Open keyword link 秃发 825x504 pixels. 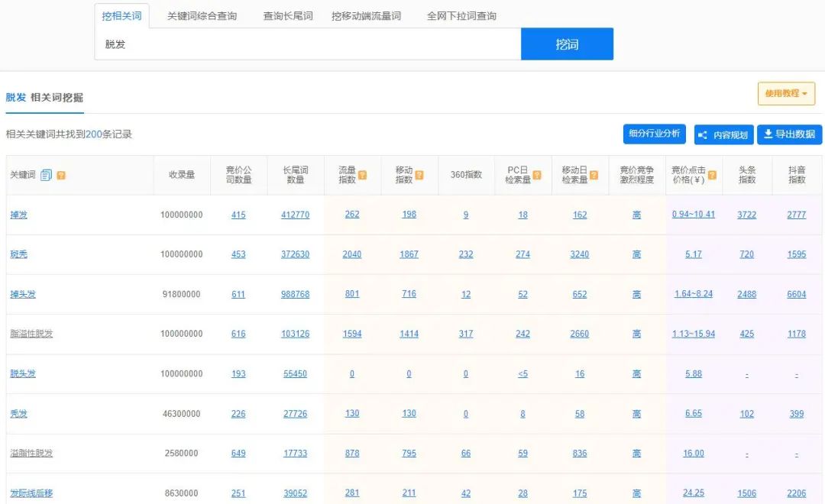pos(18,414)
